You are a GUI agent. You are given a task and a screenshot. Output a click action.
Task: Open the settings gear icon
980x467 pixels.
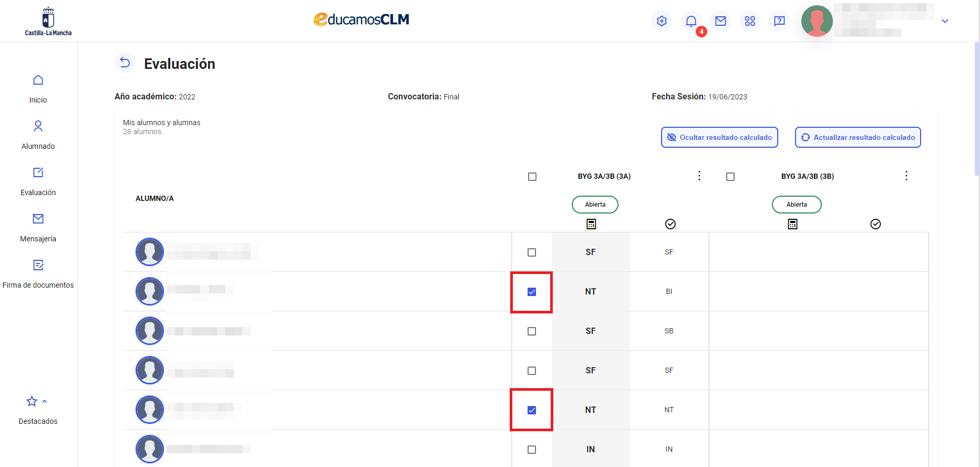(662, 21)
